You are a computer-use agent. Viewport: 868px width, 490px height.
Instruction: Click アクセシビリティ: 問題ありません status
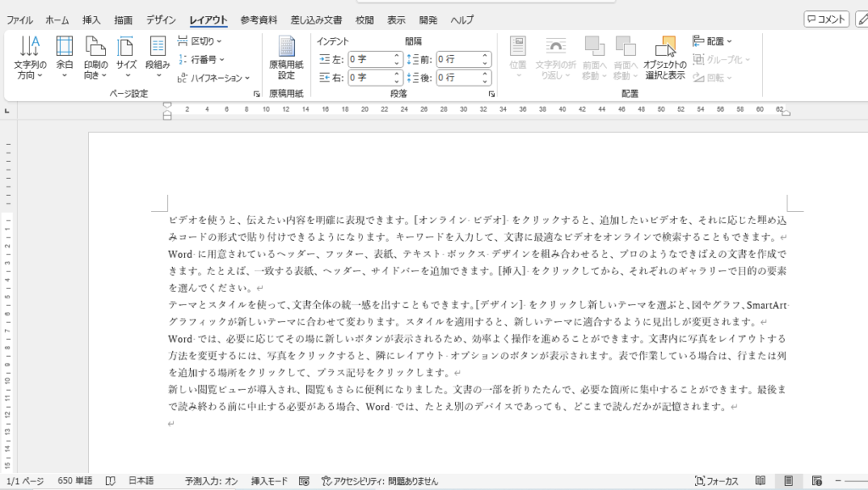pos(380,482)
